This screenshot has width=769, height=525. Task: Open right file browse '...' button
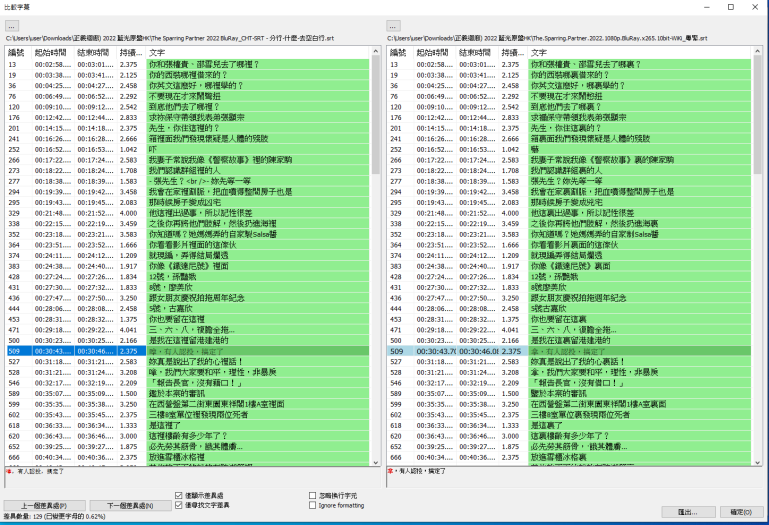[x=393, y=26]
